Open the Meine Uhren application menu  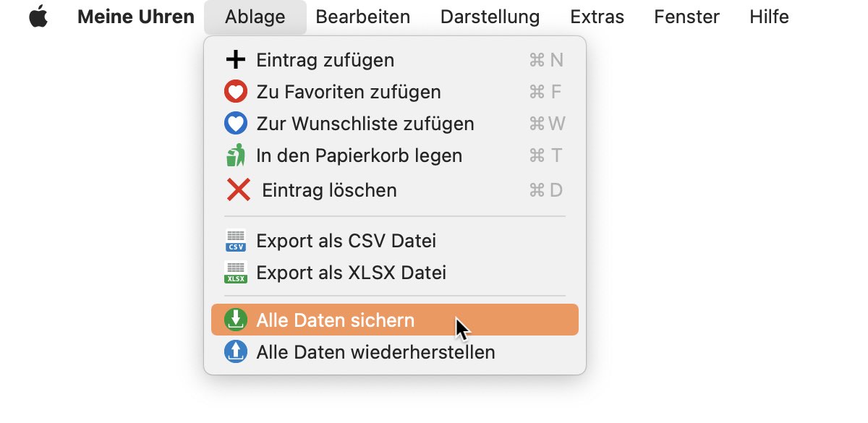click(136, 17)
